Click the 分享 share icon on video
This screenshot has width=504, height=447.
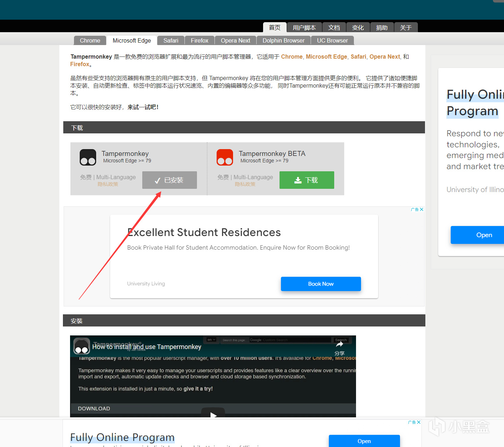click(x=340, y=348)
